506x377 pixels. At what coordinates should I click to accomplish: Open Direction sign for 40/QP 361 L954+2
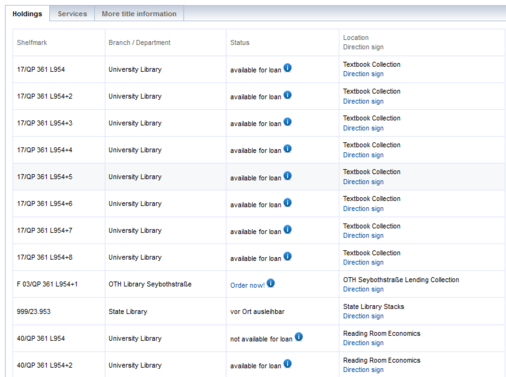coord(363,370)
